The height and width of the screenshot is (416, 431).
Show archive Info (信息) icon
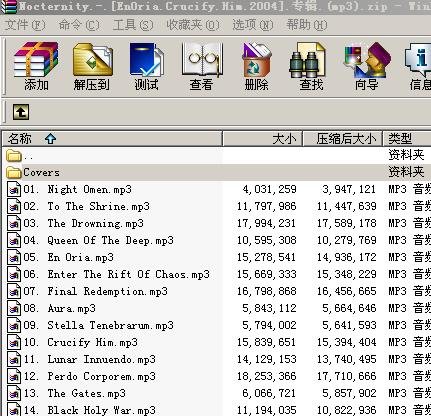tap(419, 66)
